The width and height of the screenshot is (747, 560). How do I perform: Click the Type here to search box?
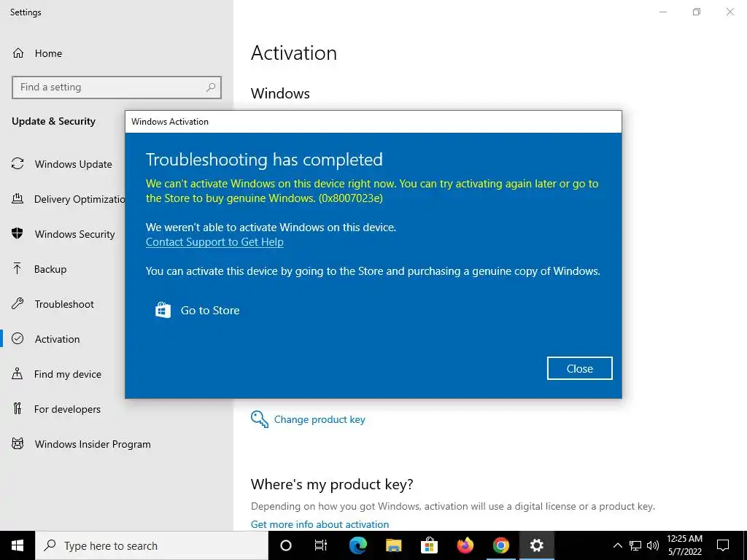click(x=152, y=545)
